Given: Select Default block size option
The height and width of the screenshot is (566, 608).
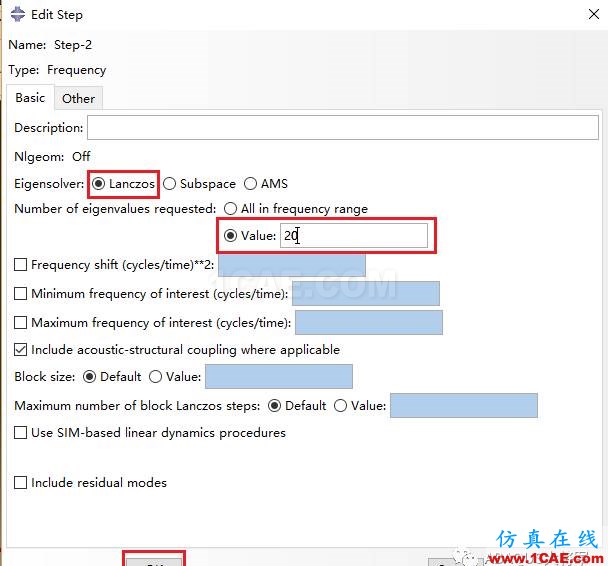Looking at the screenshot, I should click(89, 376).
